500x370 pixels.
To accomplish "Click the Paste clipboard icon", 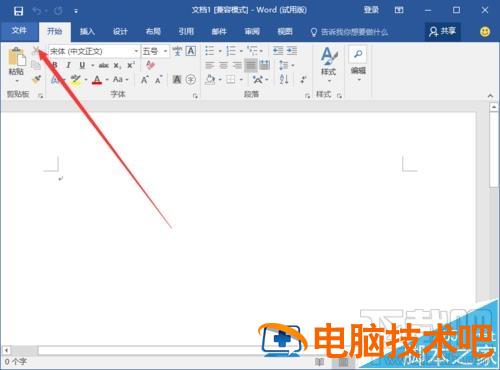I will tap(17, 57).
